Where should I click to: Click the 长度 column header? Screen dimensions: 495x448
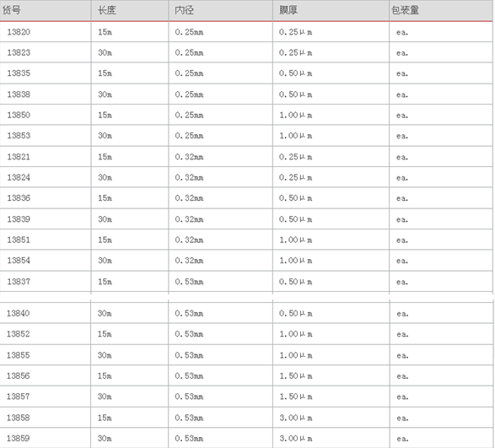click(107, 10)
